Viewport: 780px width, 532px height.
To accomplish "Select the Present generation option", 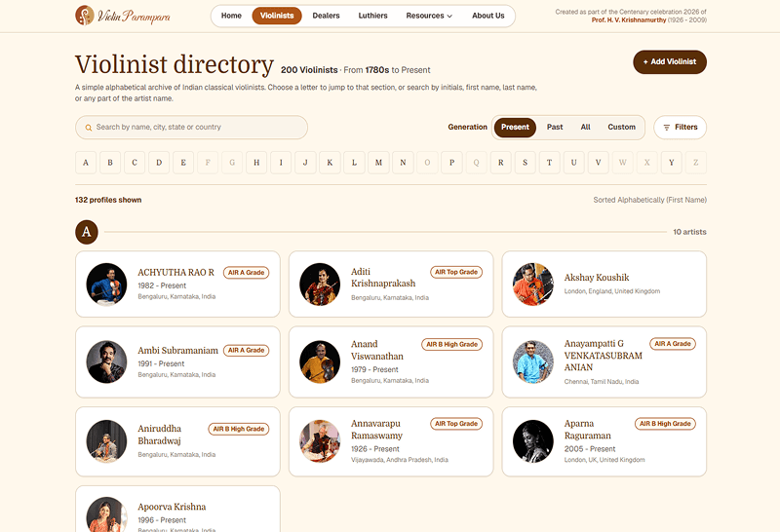I will point(515,128).
